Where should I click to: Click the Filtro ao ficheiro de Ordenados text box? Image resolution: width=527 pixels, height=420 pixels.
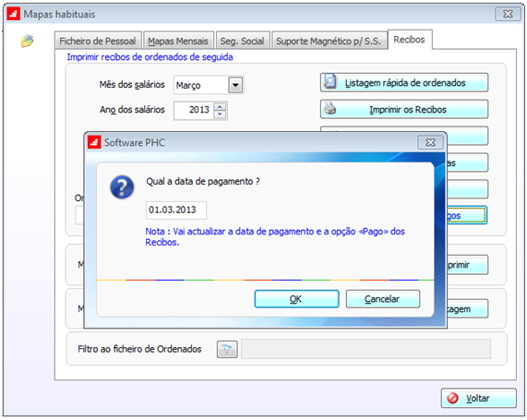[365, 349]
